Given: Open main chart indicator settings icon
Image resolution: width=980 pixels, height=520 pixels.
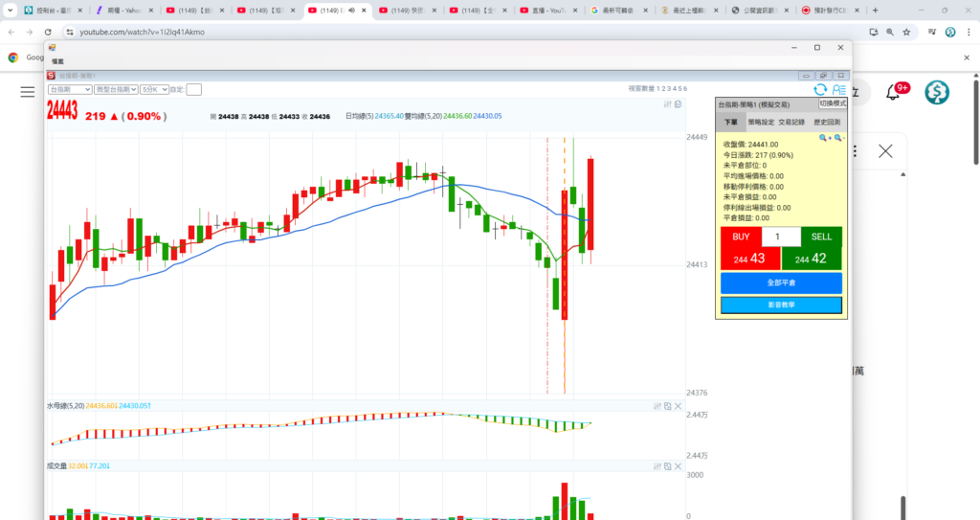Looking at the screenshot, I should click(667, 104).
